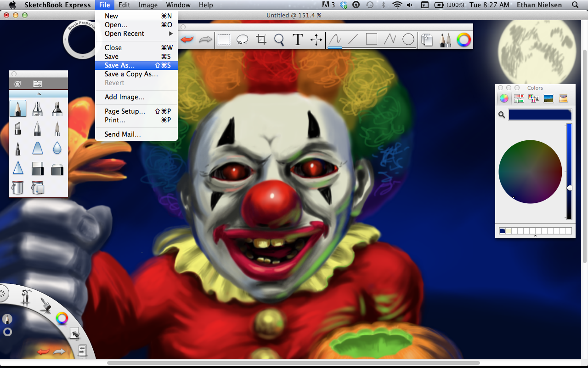The height and width of the screenshot is (368, 588).
Task: Open the Brush palette pencils icon
Action: [x=445, y=40]
